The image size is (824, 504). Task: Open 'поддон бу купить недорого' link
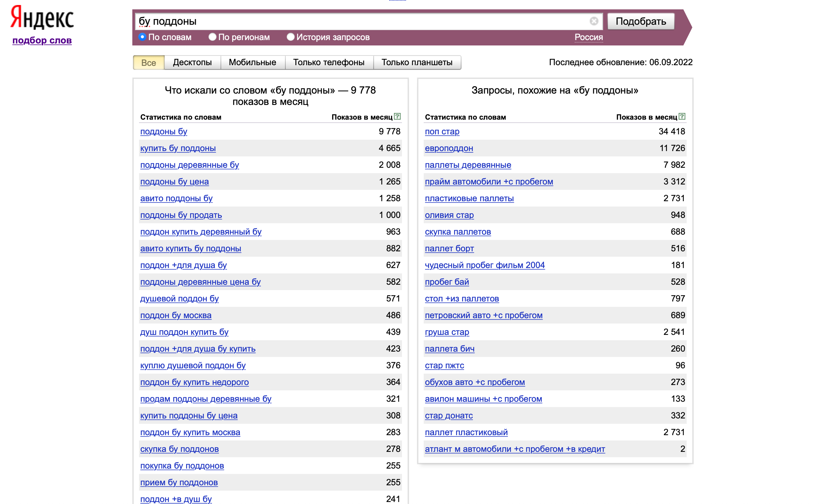[194, 382]
